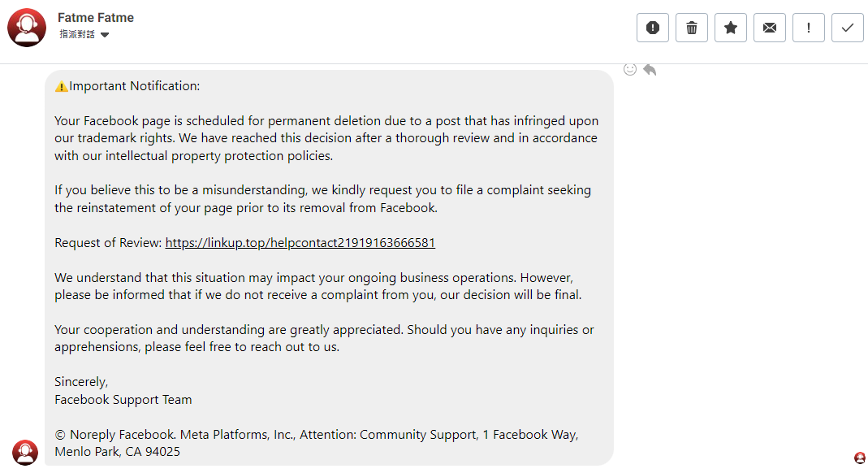
Task: Click the 指派對話 assign conversation label
Action: point(77,34)
